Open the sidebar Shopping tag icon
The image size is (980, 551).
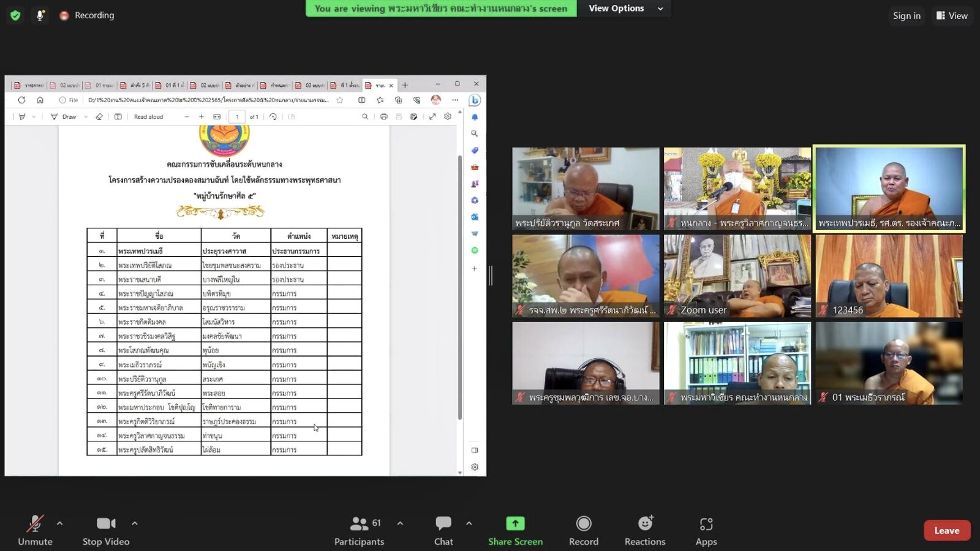pyautogui.click(x=475, y=150)
